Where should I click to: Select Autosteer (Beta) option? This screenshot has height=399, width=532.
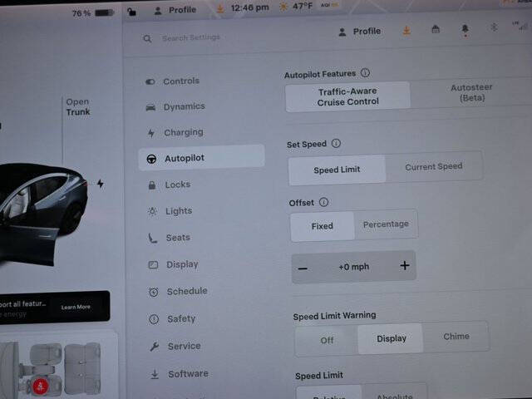pos(471,92)
